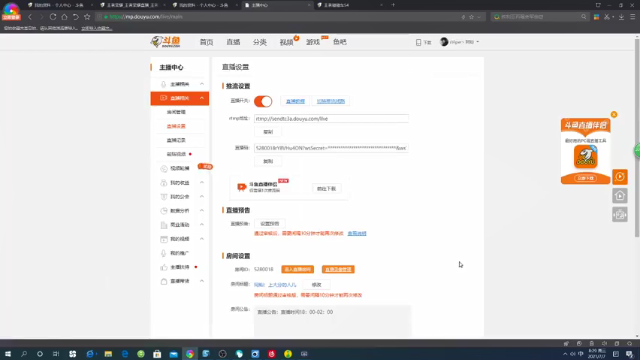Viewport: 640px width, 360px height.
Task: Expand 数据分析 section chevron
Action: point(202,210)
